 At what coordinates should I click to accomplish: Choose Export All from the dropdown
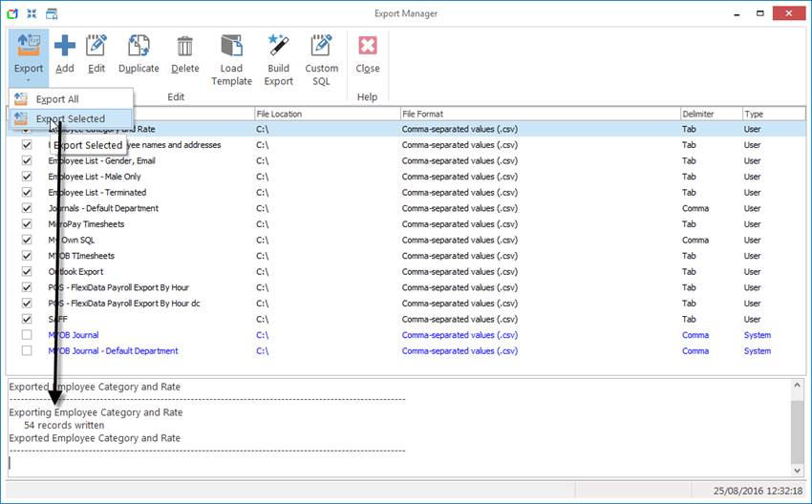[71, 99]
